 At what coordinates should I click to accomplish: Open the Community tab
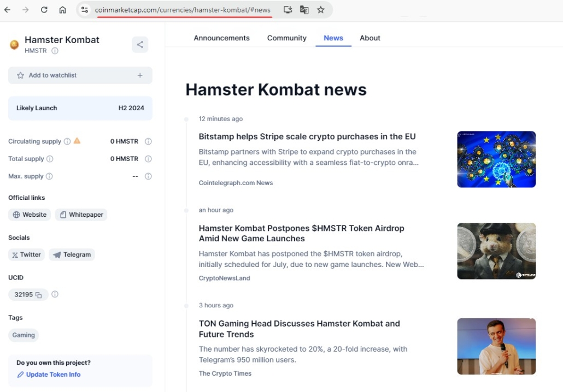point(286,38)
